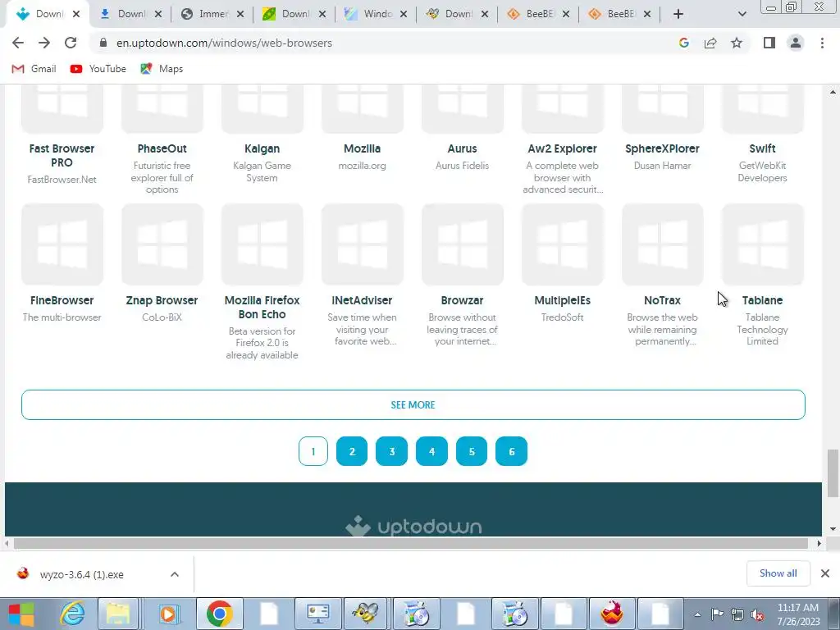The image size is (840, 630).
Task: Click the FineBrowser placeholder app icon
Action: click(x=62, y=244)
